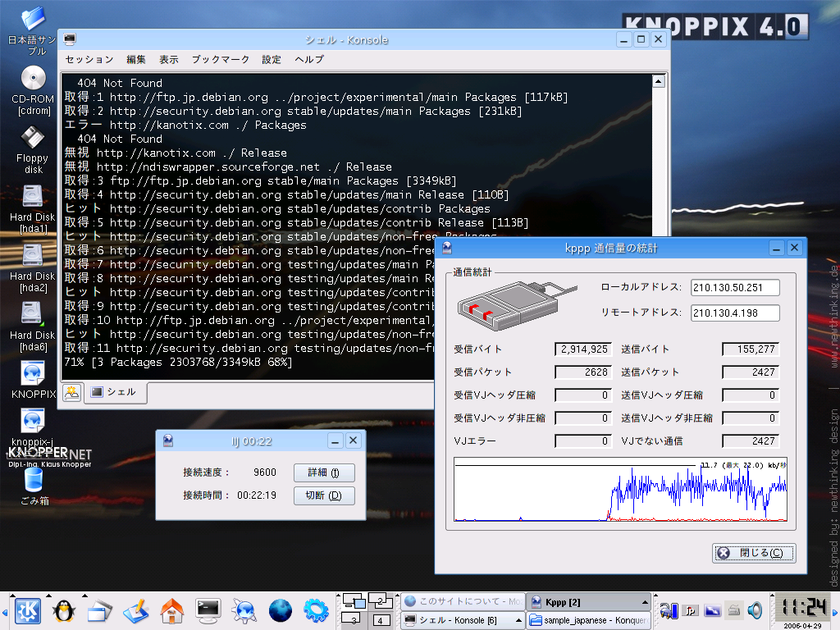Click the printer tray icon
Viewport: 840px width, 630px height.
point(734,610)
